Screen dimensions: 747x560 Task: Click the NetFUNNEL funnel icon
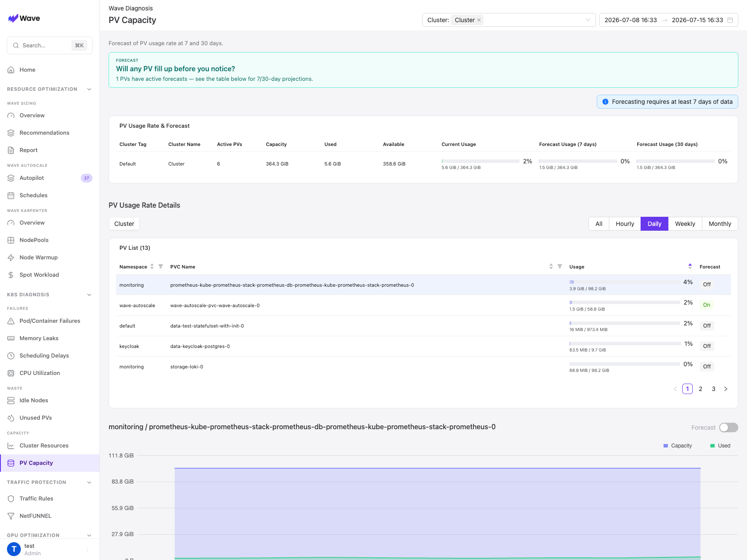click(11, 516)
